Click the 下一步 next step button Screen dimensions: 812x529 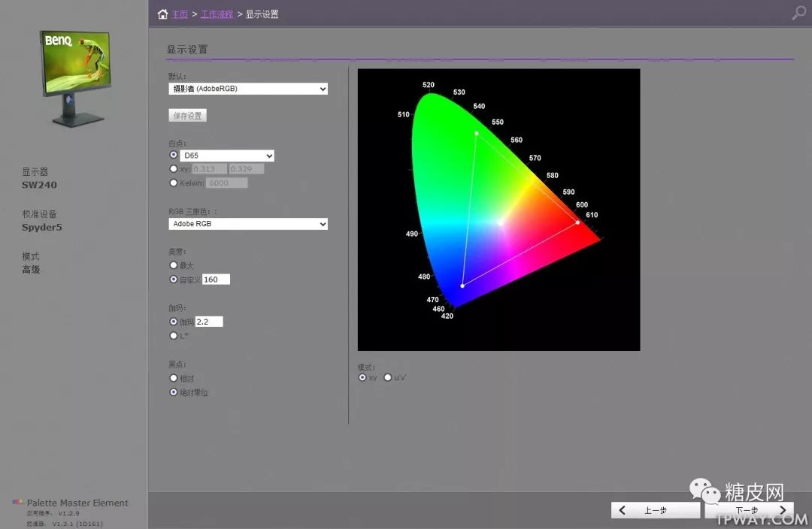point(749,510)
